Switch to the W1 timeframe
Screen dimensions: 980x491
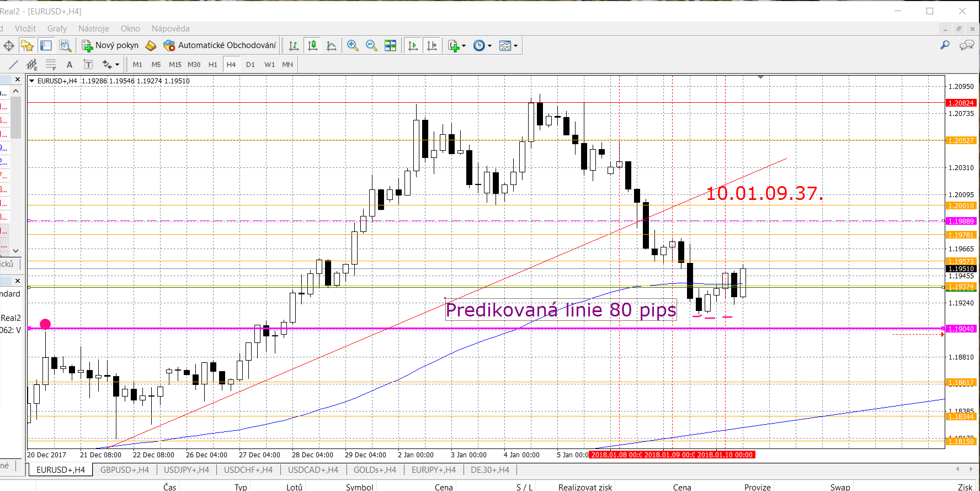point(269,65)
